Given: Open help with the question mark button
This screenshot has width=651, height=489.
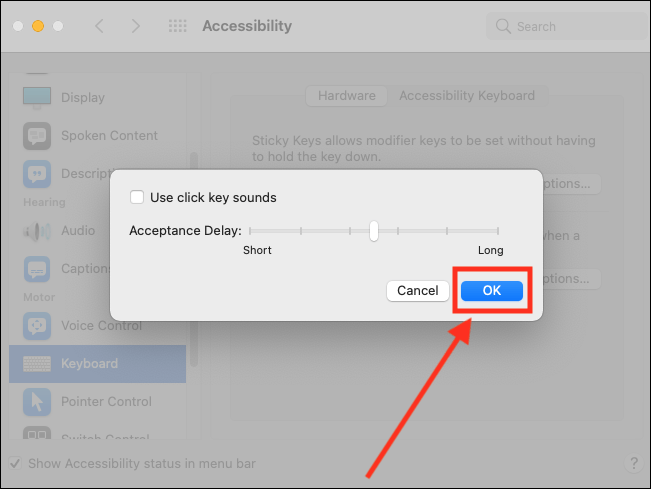Looking at the screenshot, I should coord(634,463).
